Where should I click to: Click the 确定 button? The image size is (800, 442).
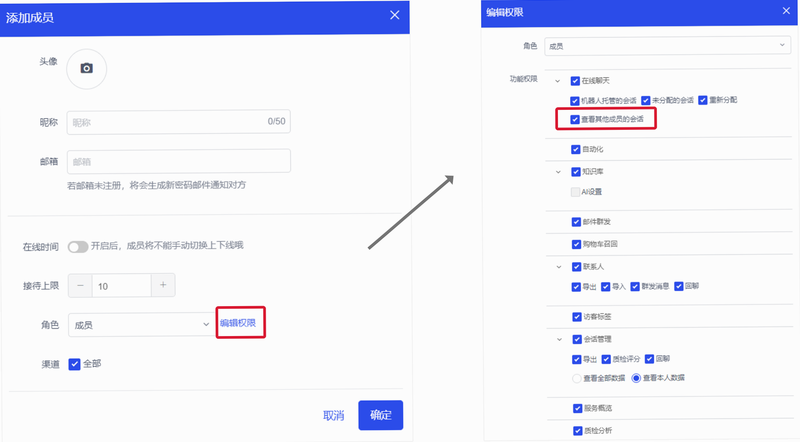381,415
